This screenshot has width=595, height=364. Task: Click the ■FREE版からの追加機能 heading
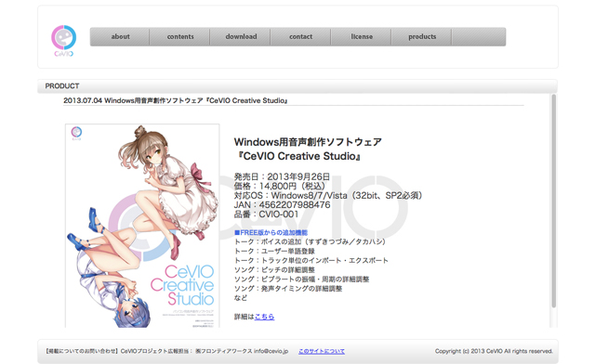[x=271, y=232]
